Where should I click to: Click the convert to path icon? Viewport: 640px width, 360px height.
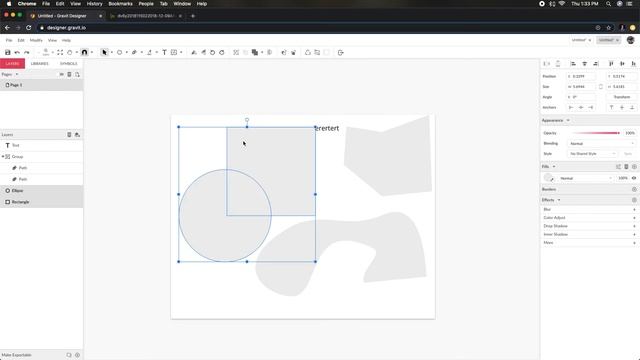tap(308, 52)
